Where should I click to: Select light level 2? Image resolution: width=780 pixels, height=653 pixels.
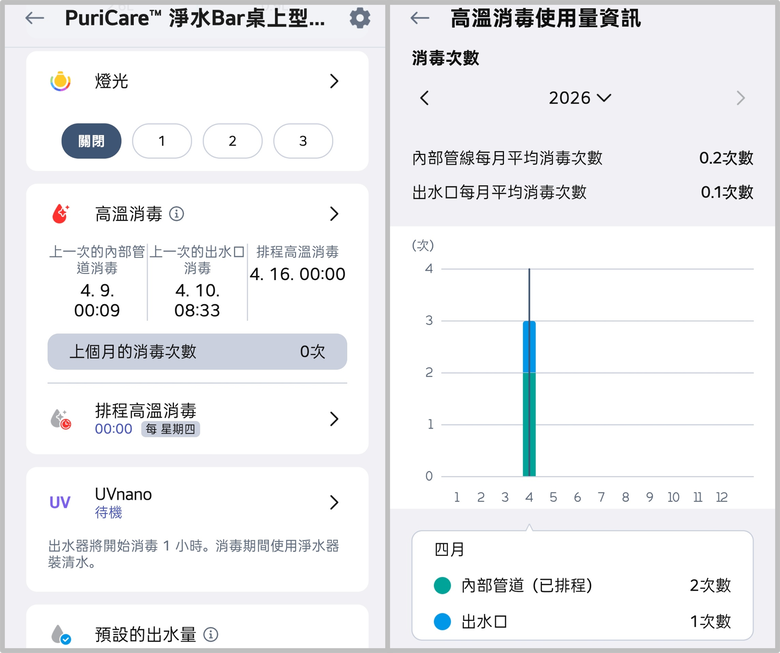(232, 141)
